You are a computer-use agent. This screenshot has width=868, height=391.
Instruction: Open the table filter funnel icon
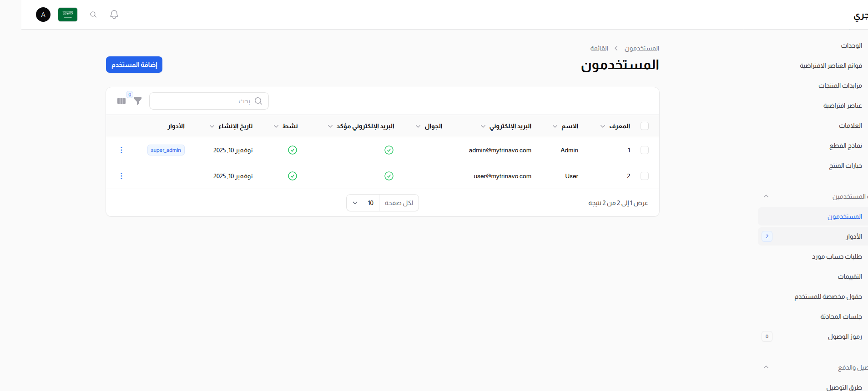[138, 101]
